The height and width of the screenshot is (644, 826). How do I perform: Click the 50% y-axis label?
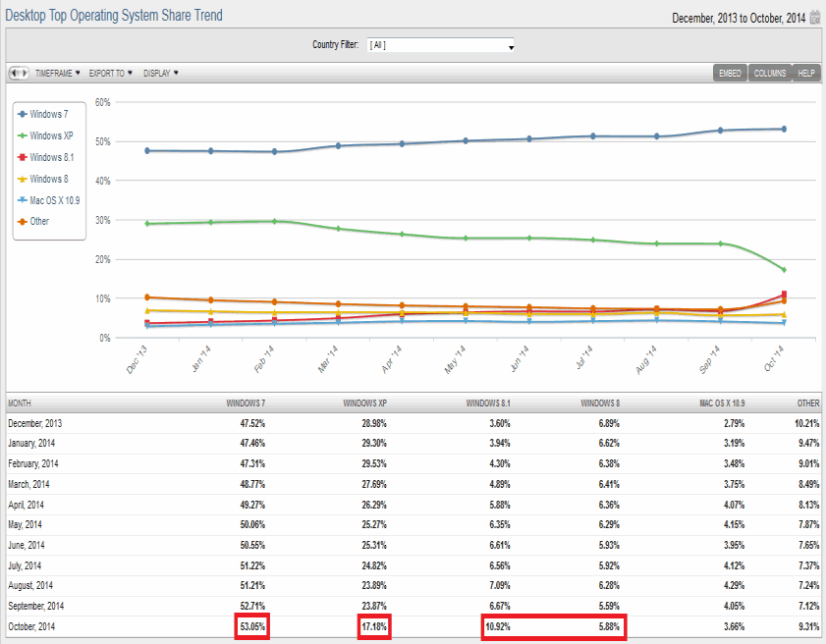pyautogui.click(x=103, y=141)
